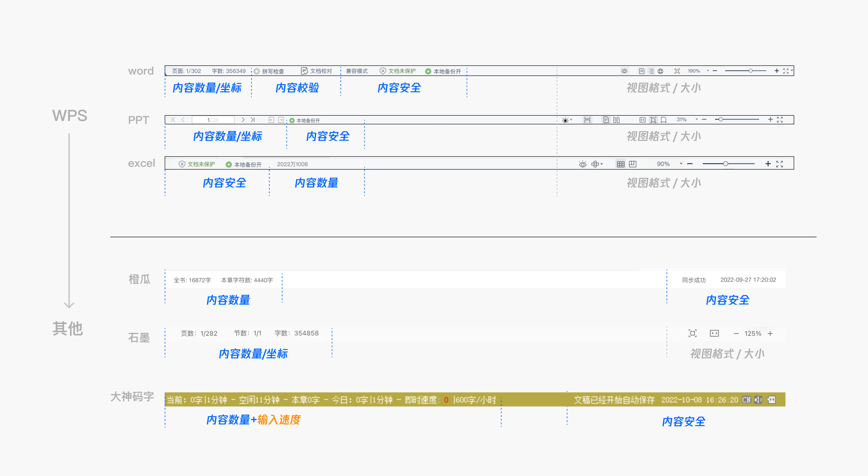Click fit-width icon in 石墨 bar

pos(714,333)
